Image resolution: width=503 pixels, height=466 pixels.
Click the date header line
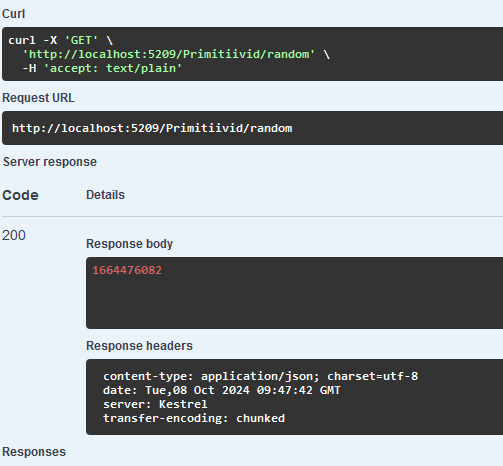(x=222, y=390)
